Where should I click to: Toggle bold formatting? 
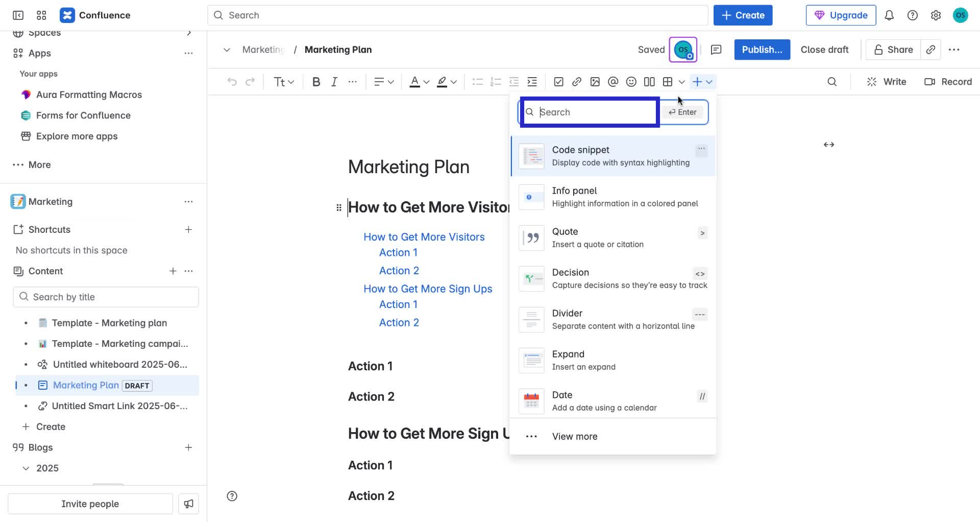[x=316, y=81]
